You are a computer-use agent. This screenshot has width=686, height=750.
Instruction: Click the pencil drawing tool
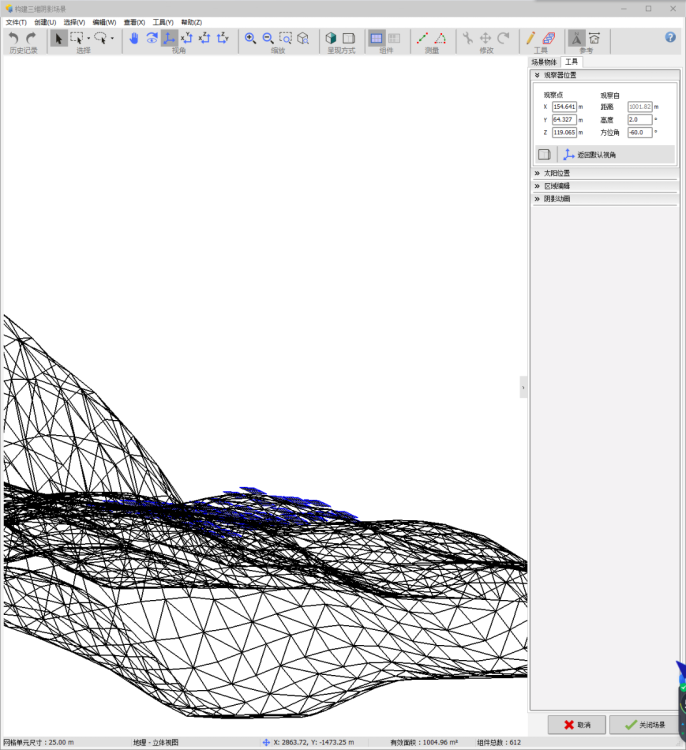pos(531,38)
